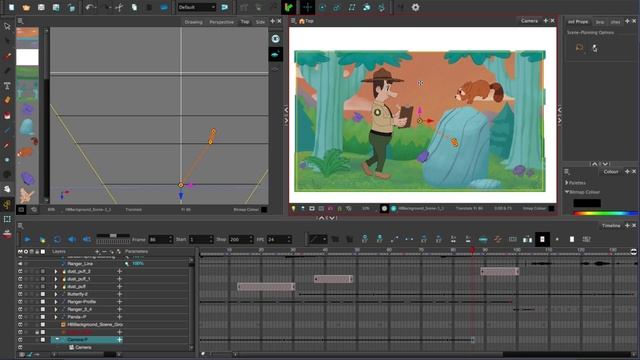The image size is (640, 360).
Task: Switch to the Side view tab
Action: coord(260,22)
